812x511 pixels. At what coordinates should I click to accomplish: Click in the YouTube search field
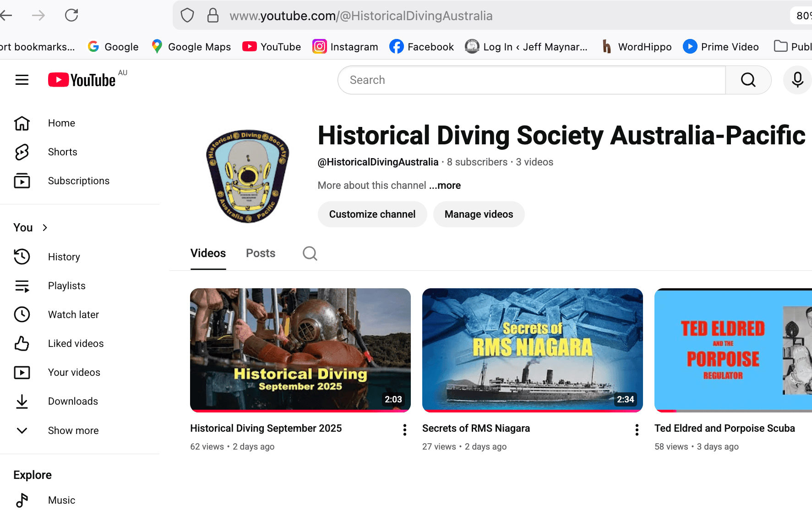531,80
